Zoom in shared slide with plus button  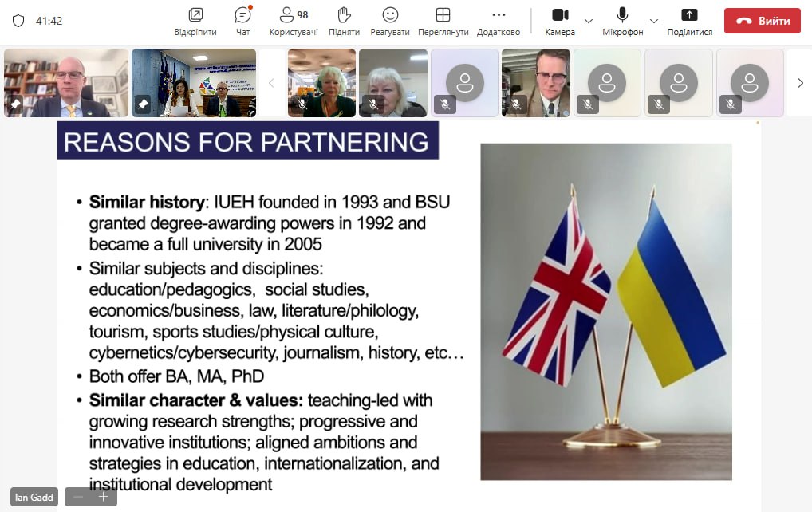[103, 497]
